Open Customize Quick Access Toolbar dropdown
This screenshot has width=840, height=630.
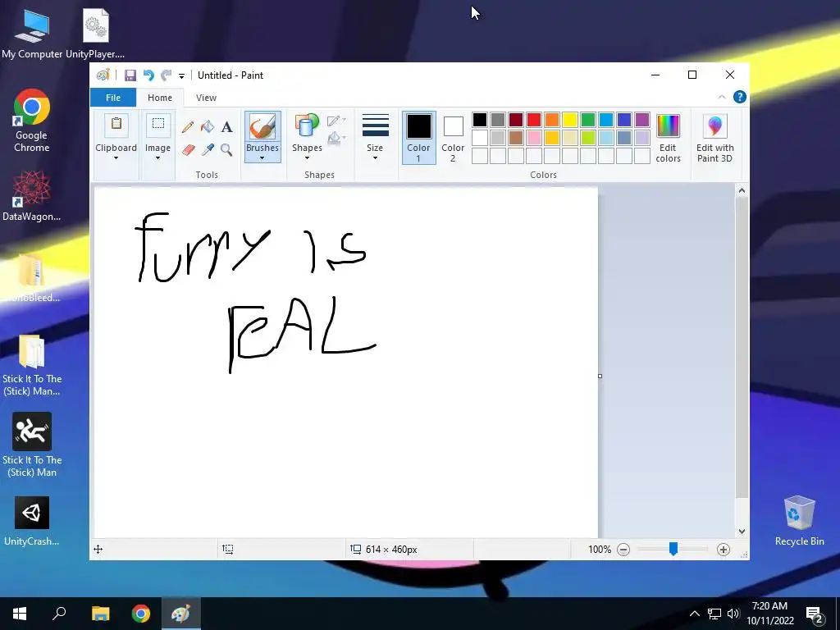point(181,76)
